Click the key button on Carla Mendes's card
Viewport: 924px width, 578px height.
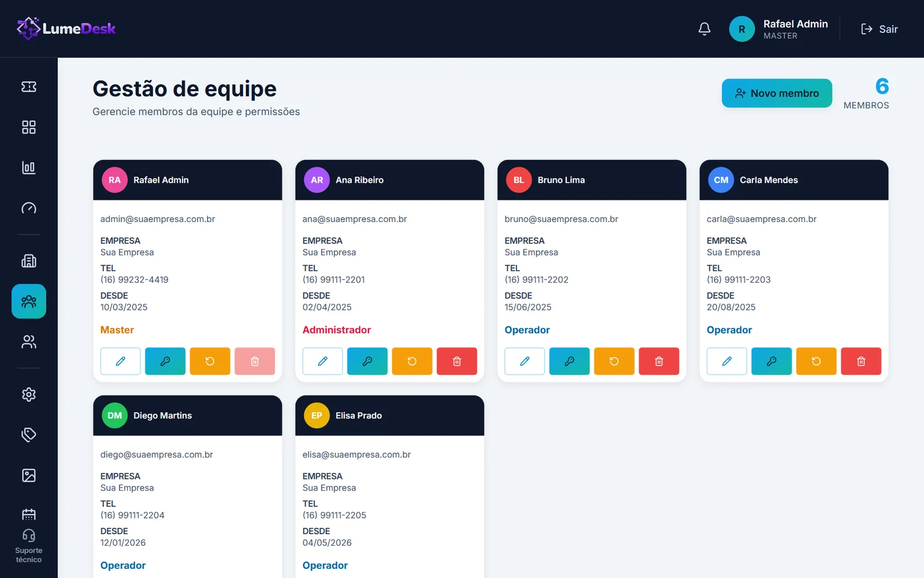click(x=772, y=361)
